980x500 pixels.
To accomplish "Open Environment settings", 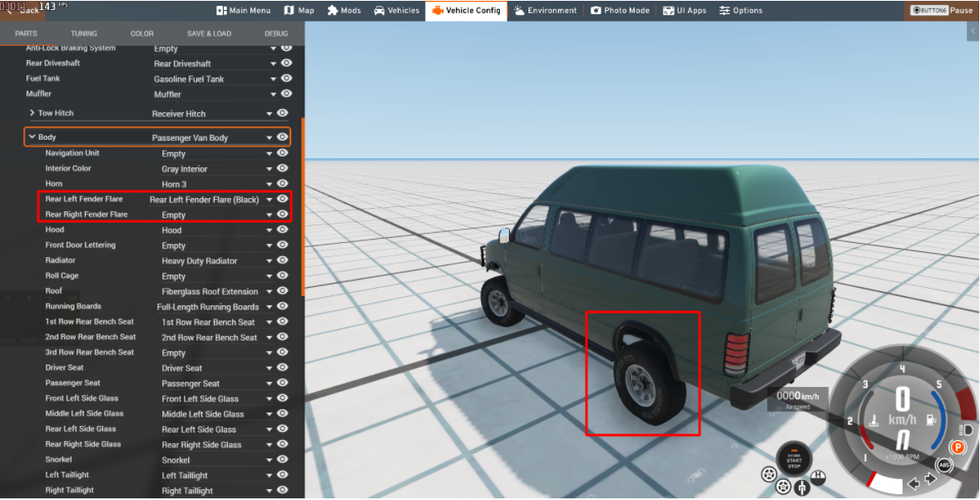I will click(x=545, y=10).
